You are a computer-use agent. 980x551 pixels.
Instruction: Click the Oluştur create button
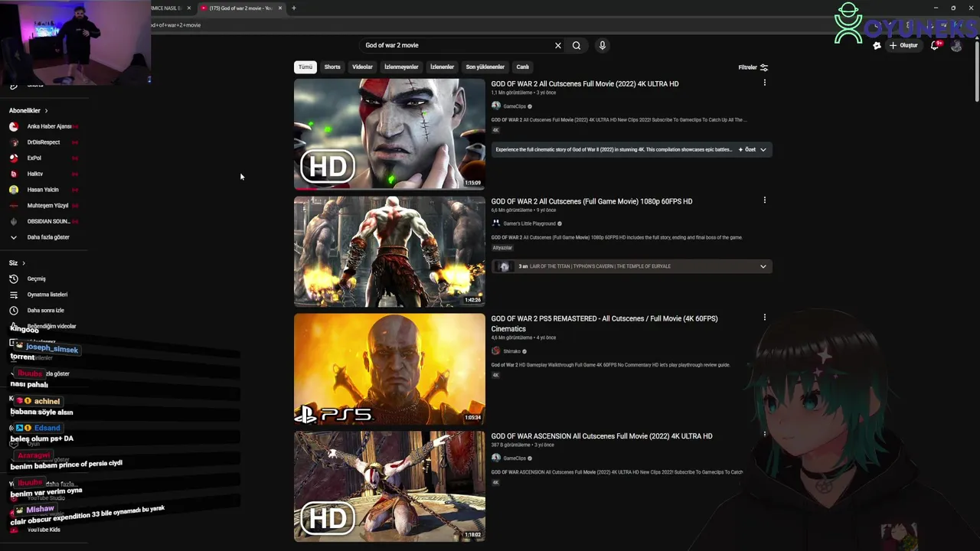[904, 46]
